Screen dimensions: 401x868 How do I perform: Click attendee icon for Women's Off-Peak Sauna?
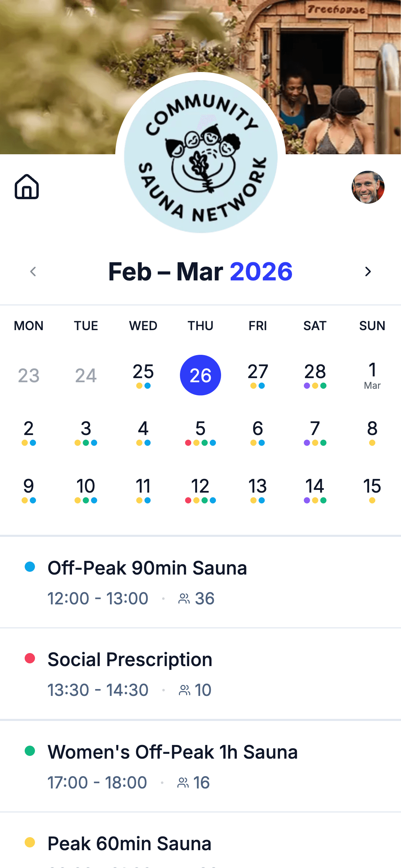[x=183, y=783]
